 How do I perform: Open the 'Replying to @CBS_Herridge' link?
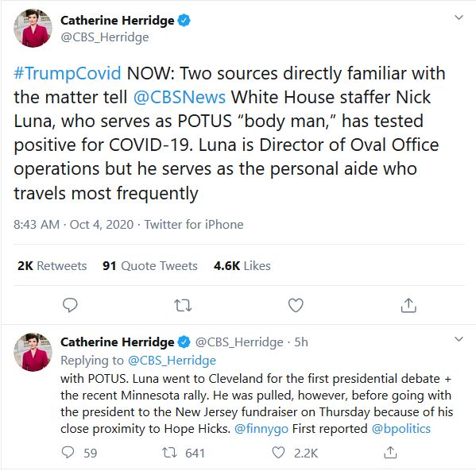tap(172, 361)
